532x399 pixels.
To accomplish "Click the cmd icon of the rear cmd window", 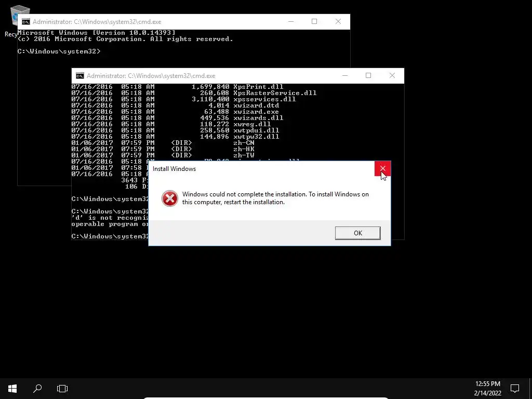I will coord(26,22).
